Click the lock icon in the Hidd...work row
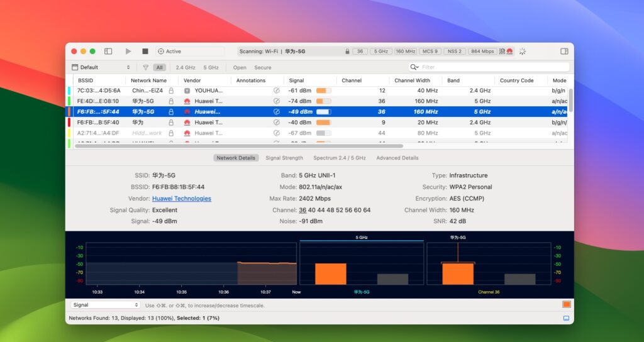Image resolution: width=644 pixels, height=342 pixels. (x=171, y=133)
